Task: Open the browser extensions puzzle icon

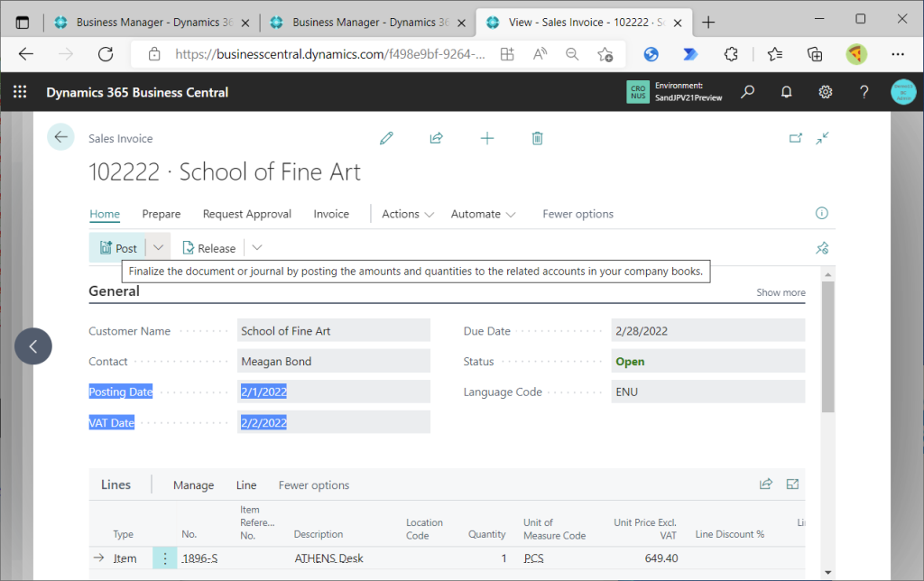Action: click(731, 54)
